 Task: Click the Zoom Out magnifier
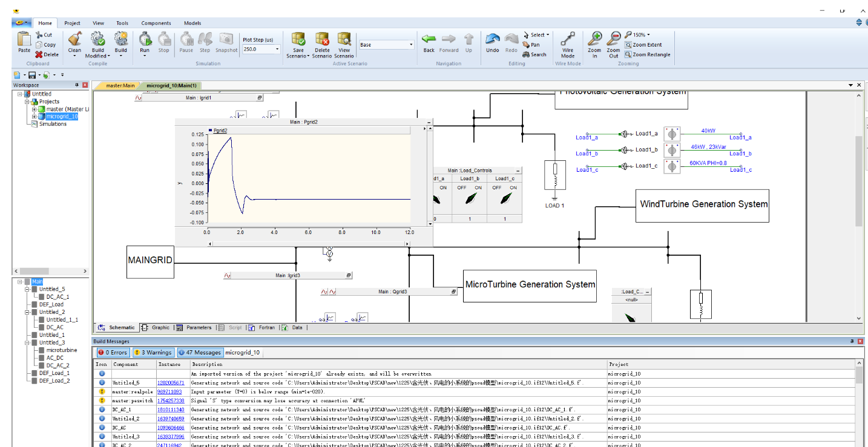pyautogui.click(x=614, y=39)
